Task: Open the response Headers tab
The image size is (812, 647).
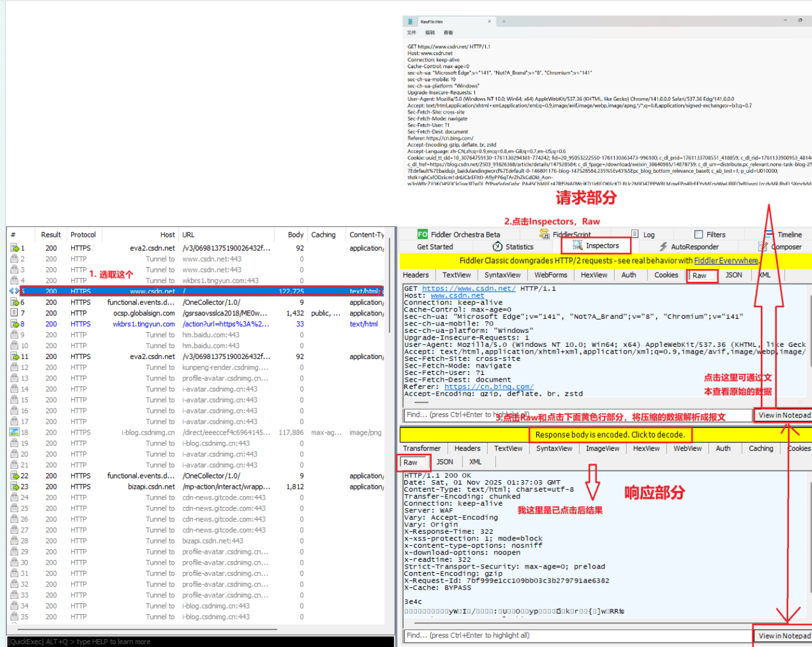Action: point(467,449)
